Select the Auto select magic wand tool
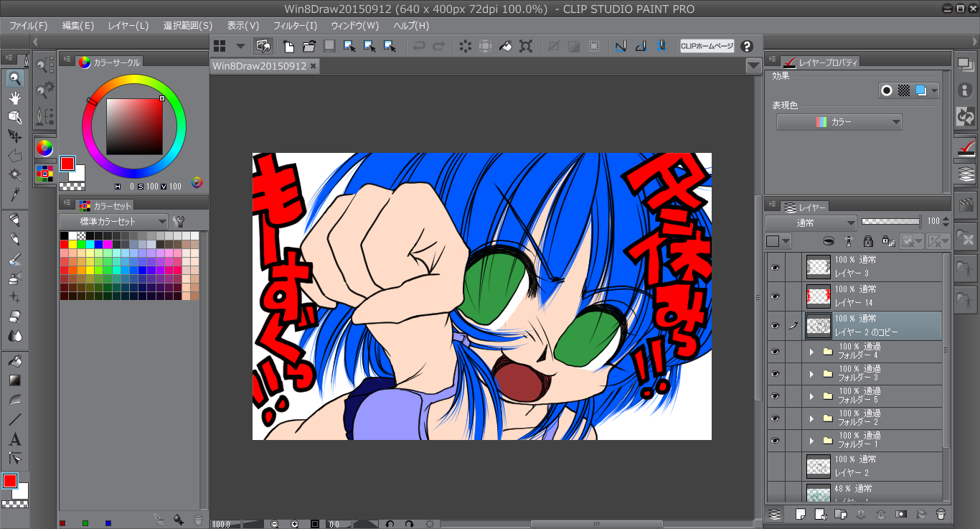980x529 pixels. tap(14, 174)
